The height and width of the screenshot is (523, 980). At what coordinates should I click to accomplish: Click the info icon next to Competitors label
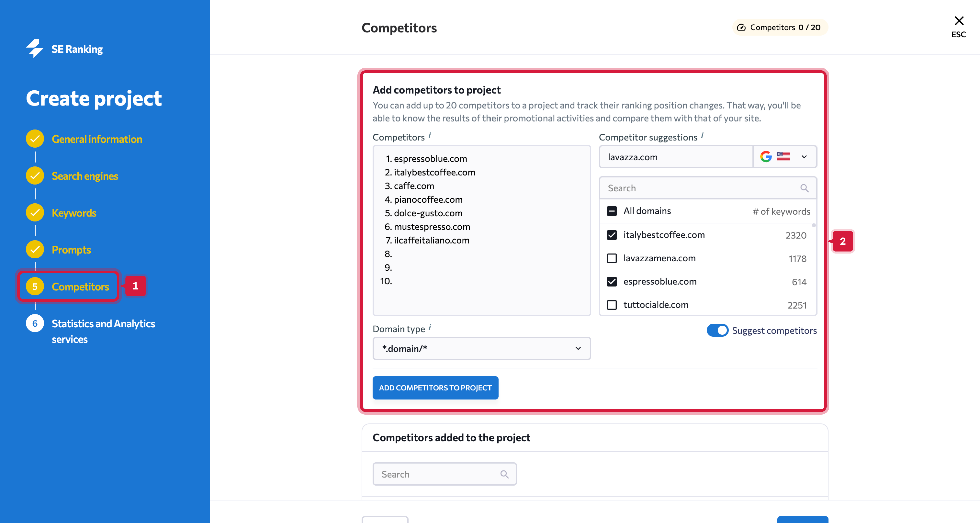pyautogui.click(x=430, y=136)
